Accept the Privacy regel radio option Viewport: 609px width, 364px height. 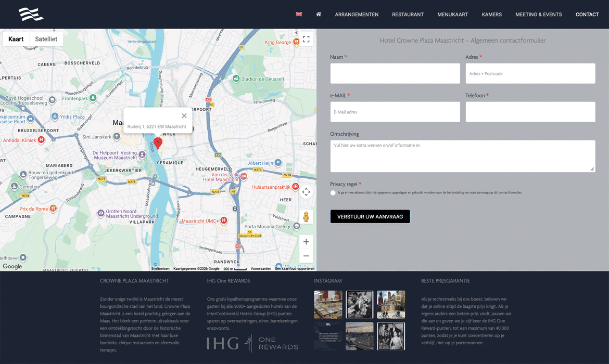(333, 193)
